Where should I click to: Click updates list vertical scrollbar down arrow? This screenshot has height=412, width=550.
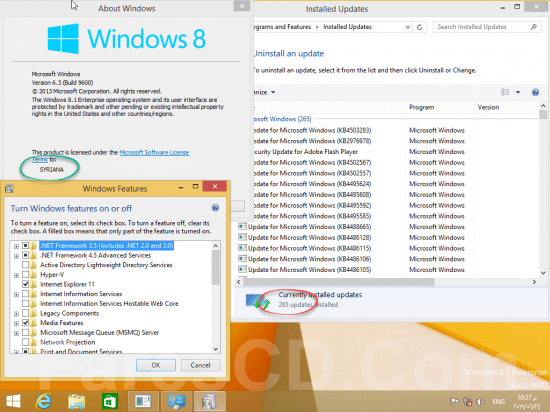tap(543, 273)
